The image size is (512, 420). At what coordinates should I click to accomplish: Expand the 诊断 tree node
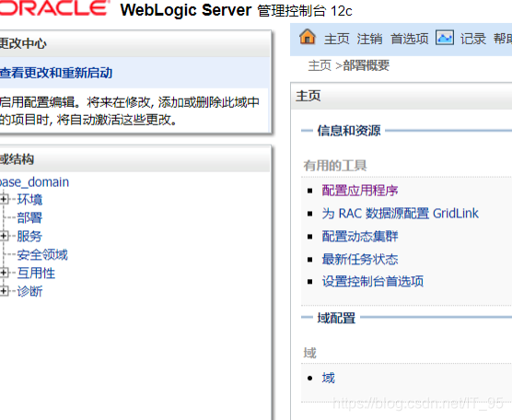[x=4, y=291]
